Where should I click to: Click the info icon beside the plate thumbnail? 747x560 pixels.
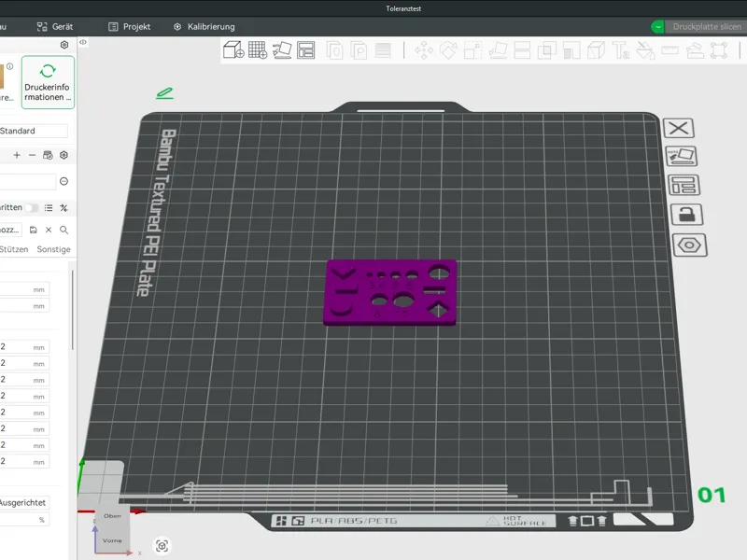pyautogui.click(x=9, y=66)
